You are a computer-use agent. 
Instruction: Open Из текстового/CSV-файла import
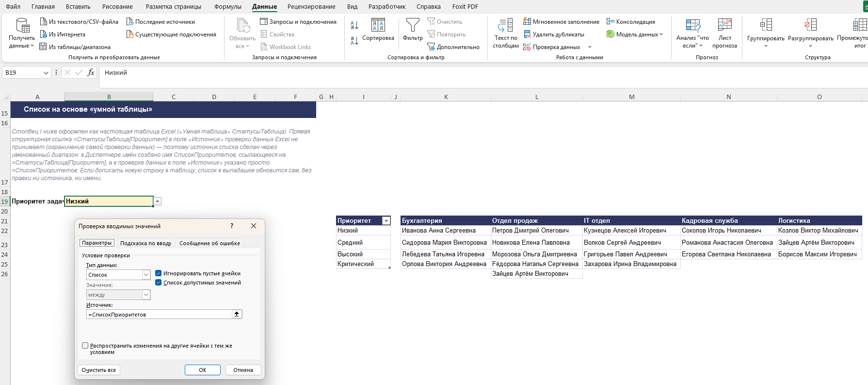point(79,22)
